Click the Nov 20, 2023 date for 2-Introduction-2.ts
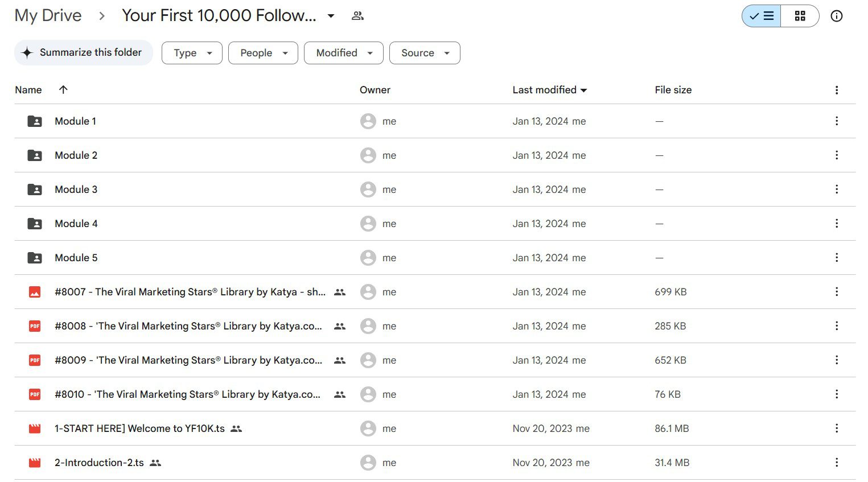The image size is (868, 482). 542,463
